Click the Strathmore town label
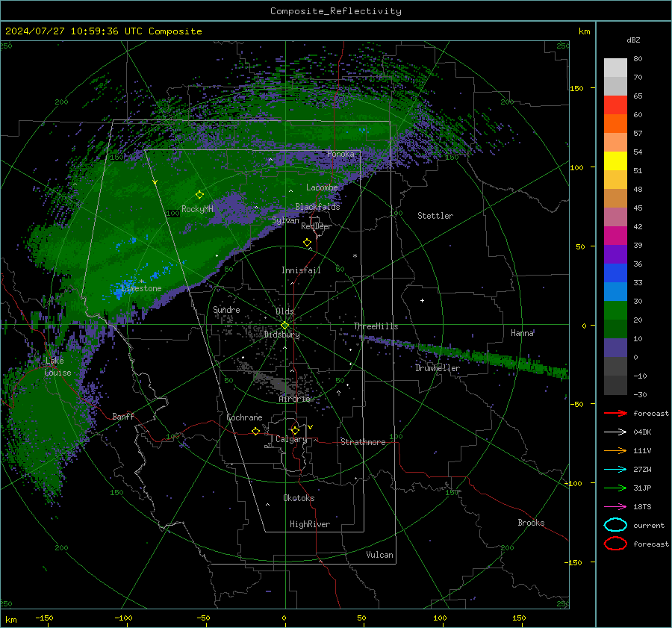 click(363, 442)
